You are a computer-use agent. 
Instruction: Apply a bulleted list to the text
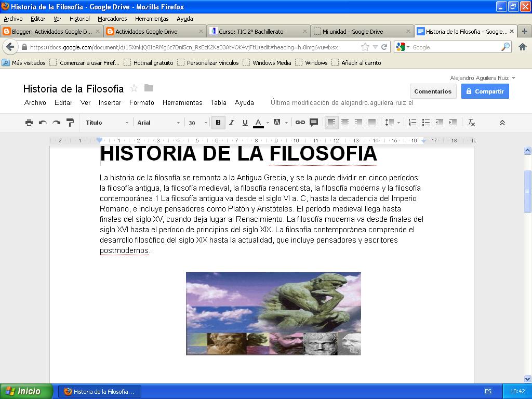(x=427, y=123)
